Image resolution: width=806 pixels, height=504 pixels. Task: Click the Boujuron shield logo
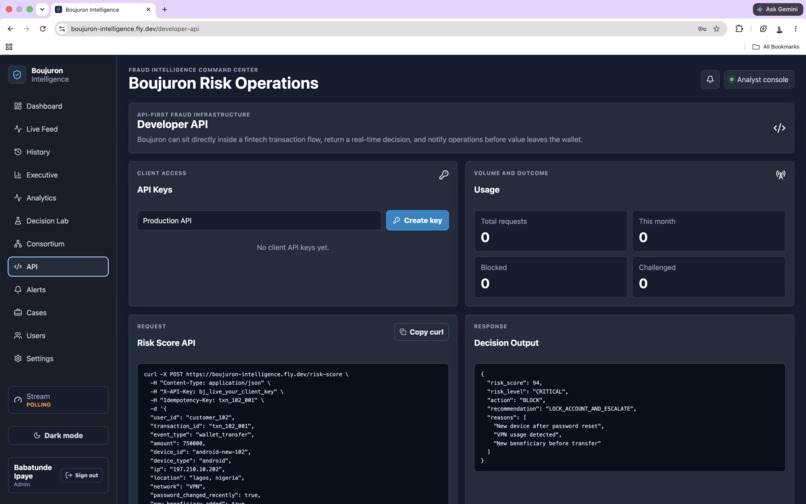pyautogui.click(x=17, y=75)
